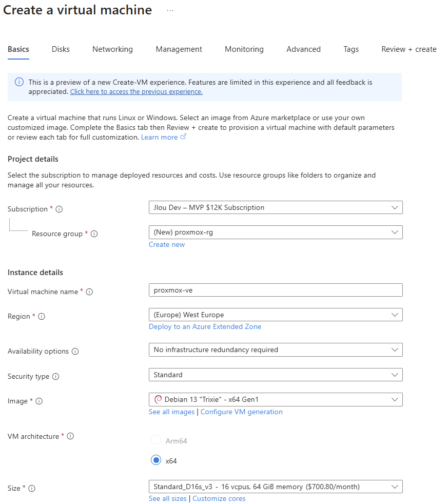Click the external link icon after Learn more
Viewport: 448px width, 504px height.
(x=183, y=137)
